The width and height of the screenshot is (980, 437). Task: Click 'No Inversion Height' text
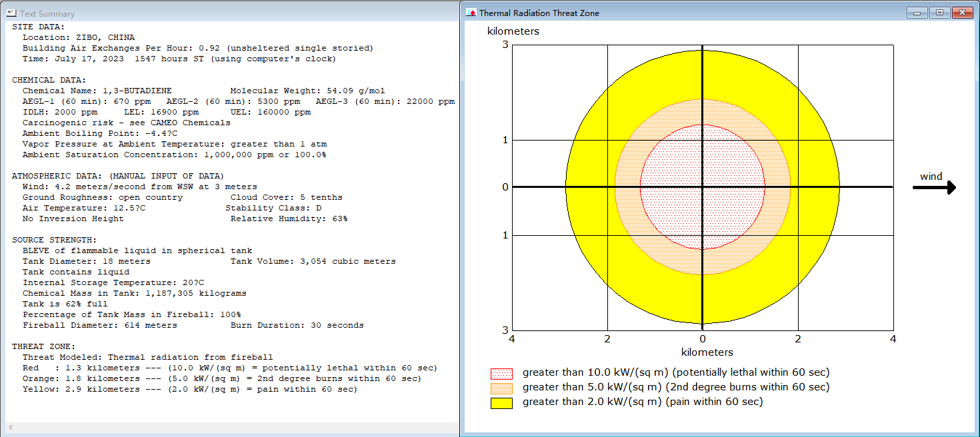coord(73,218)
